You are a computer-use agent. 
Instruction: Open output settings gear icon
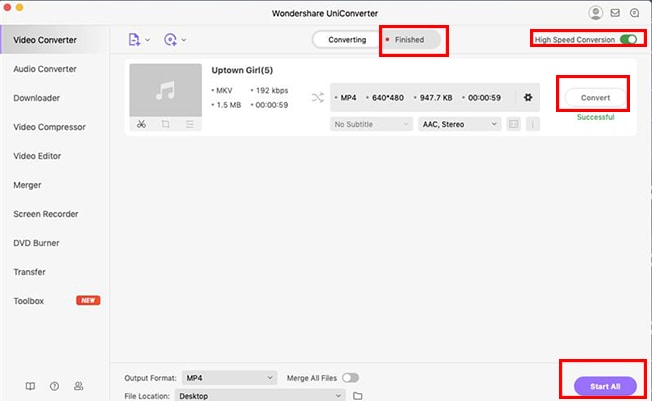click(x=528, y=97)
